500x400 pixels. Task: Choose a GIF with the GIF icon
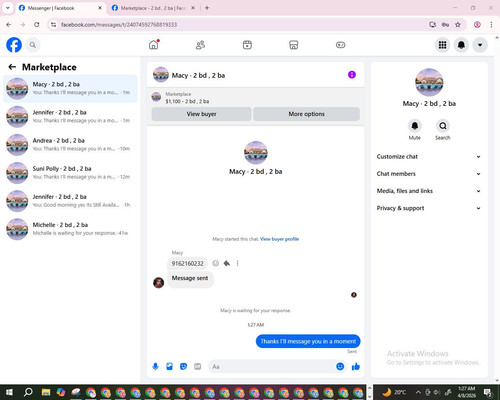click(x=198, y=367)
